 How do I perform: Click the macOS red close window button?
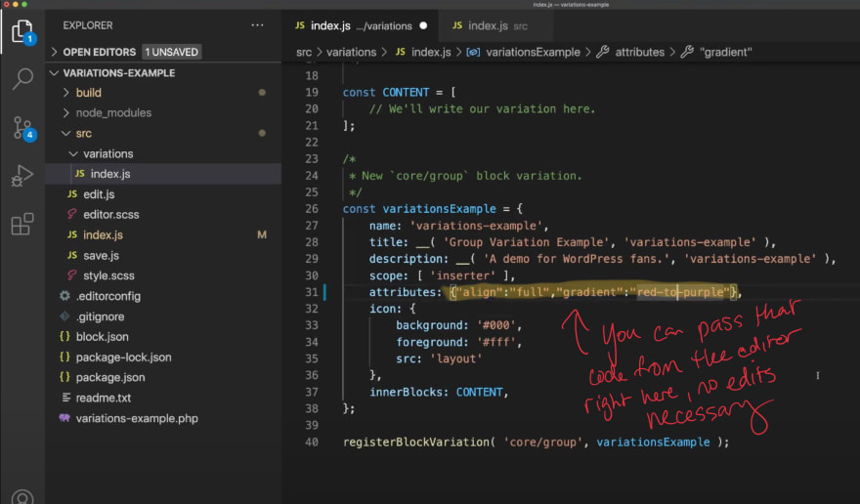pos(7,4)
